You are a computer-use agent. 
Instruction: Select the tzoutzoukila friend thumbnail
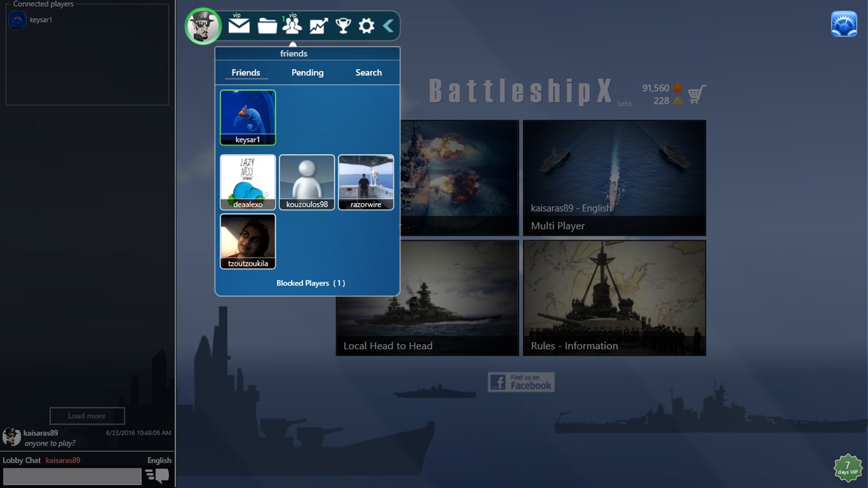pyautogui.click(x=247, y=241)
